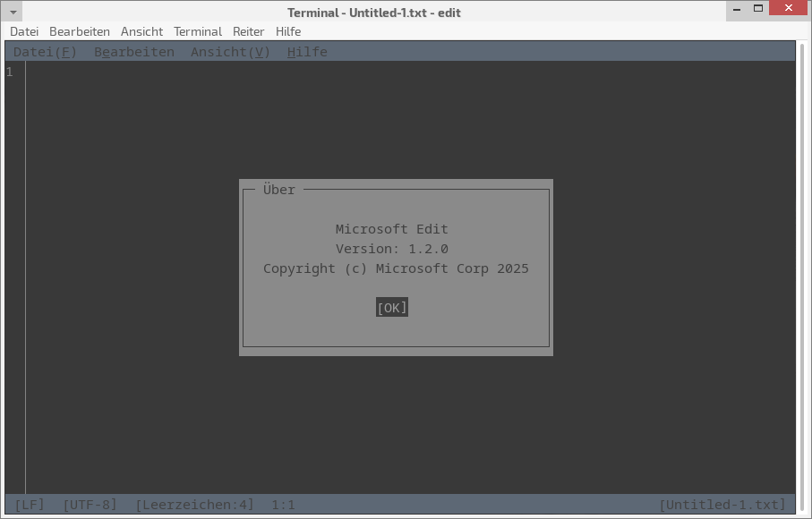Screen dimensions: 812x519
Task: Open the editor's Datei(F) menu
Action: (45, 52)
